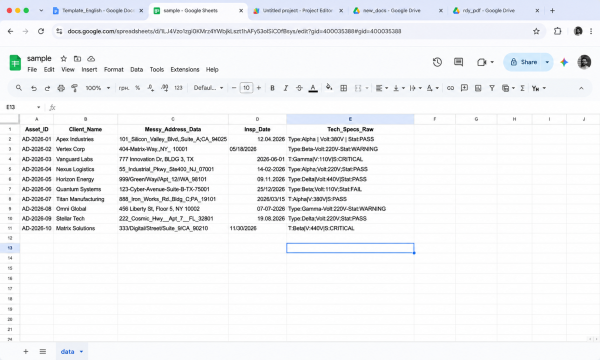Create a filter

tap(492, 88)
